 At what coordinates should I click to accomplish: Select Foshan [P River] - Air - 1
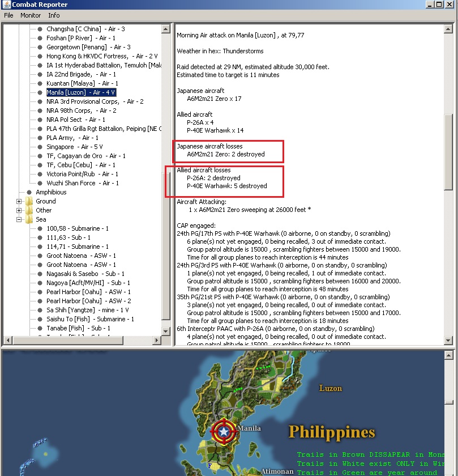pos(81,38)
